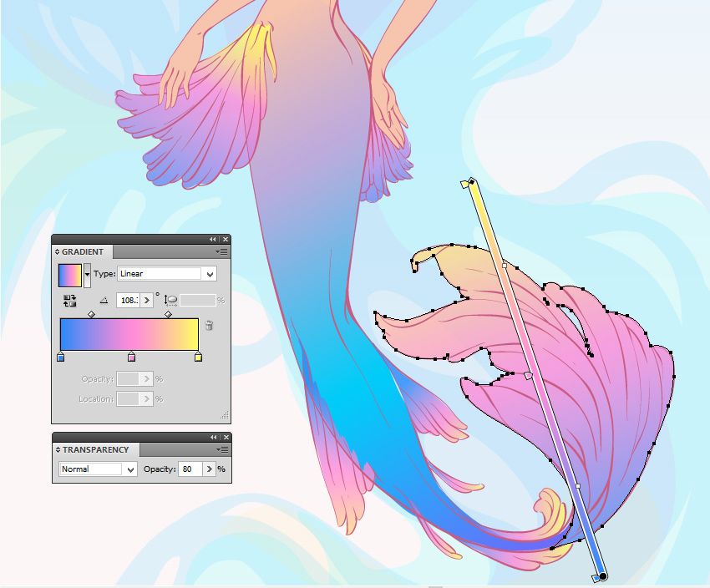
Task: Select the GRADIENT panel tab
Action: click(83, 251)
